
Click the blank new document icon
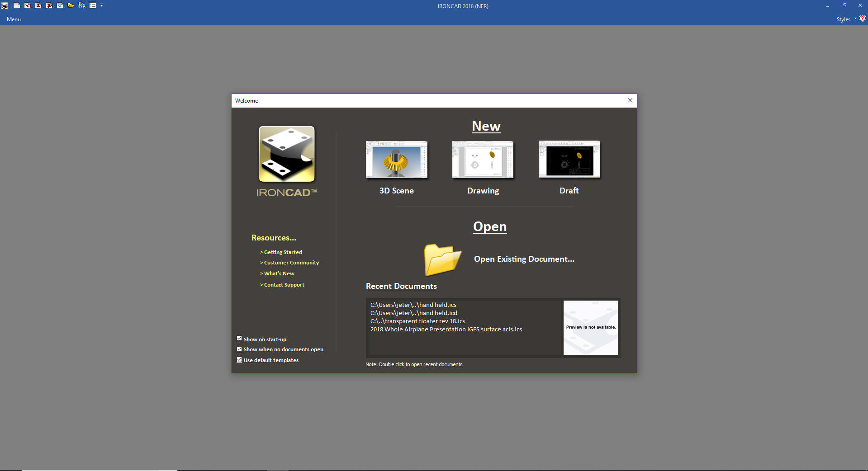17,5
